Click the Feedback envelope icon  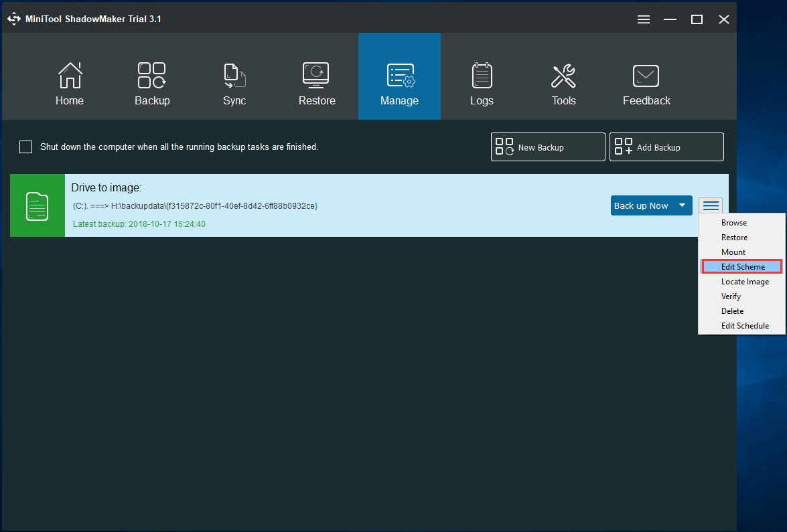[646, 75]
